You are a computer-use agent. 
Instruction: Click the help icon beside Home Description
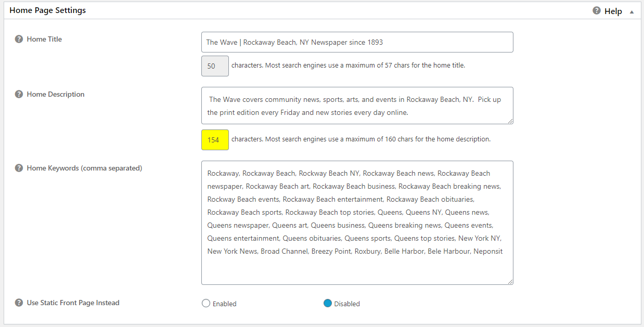click(19, 94)
